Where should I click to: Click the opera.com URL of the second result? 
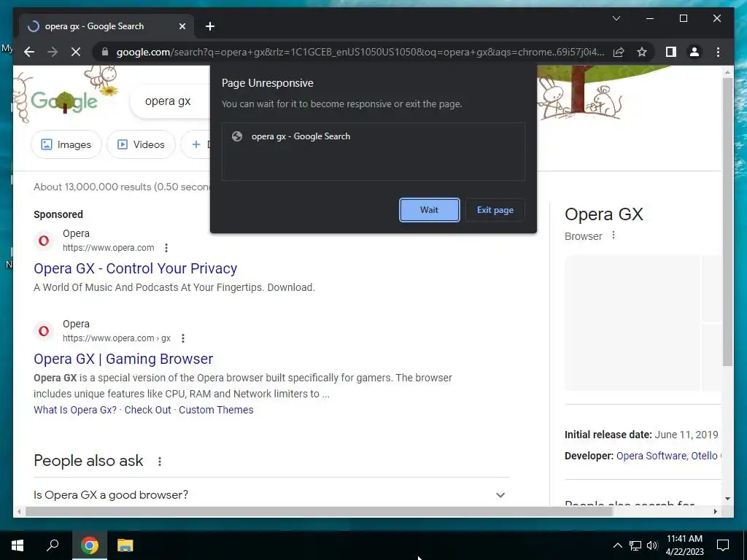coord(116,338)
